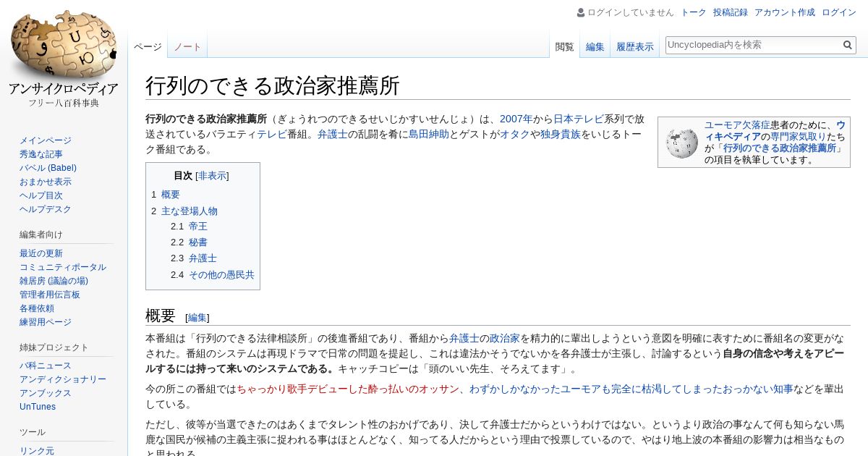Click the Wikipedia globe thumbnail in notice box
868x456 pixels.
pos(681,143)
